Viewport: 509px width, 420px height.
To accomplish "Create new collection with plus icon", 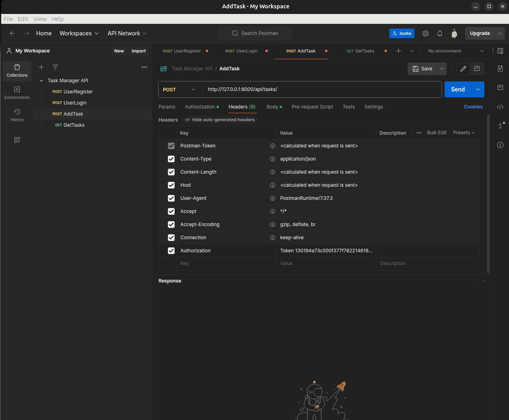I will (x=41, y=67).
